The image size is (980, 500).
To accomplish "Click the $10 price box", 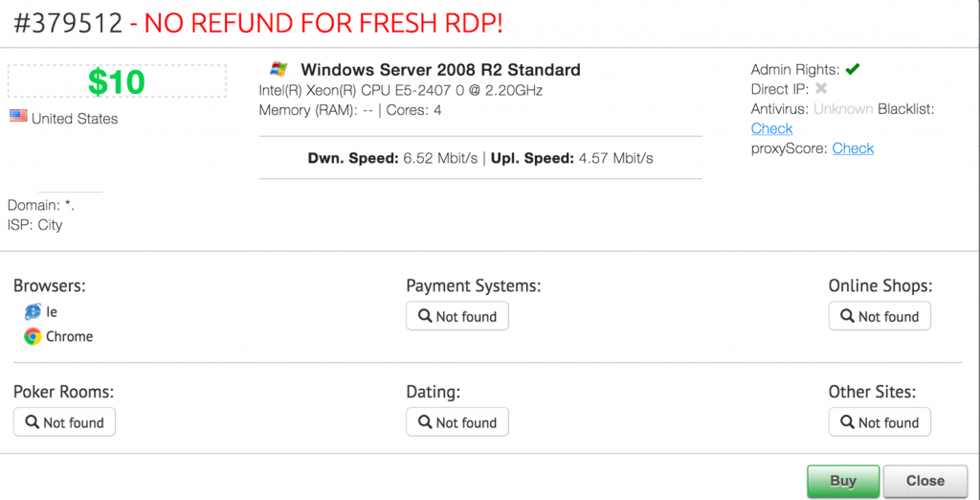I will click(117, 81).
